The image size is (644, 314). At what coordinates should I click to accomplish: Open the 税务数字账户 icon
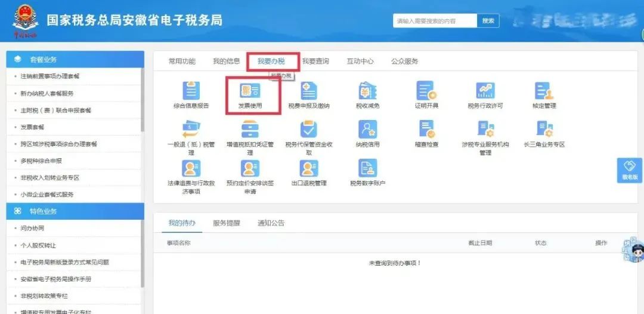coord(367,168)
